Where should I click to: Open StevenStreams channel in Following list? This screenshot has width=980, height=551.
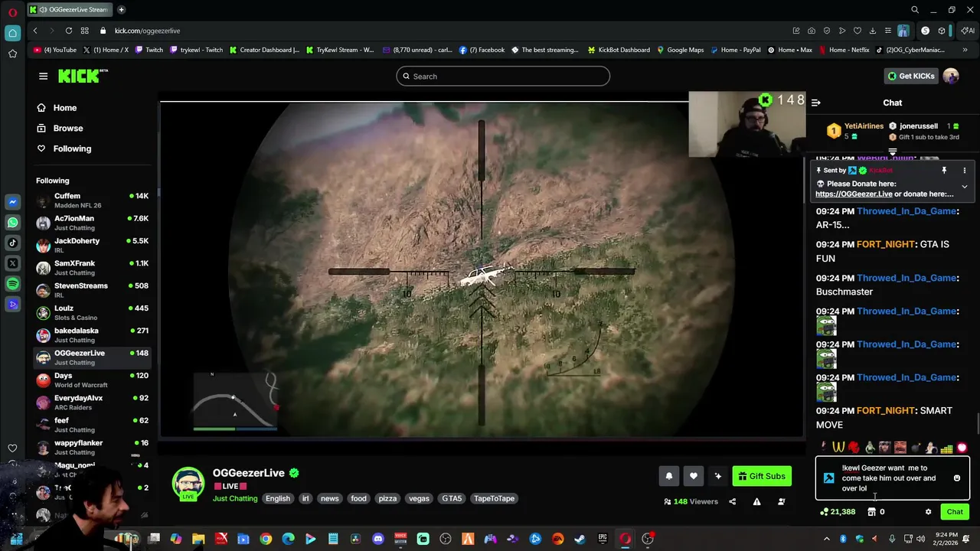coord(92,290)
